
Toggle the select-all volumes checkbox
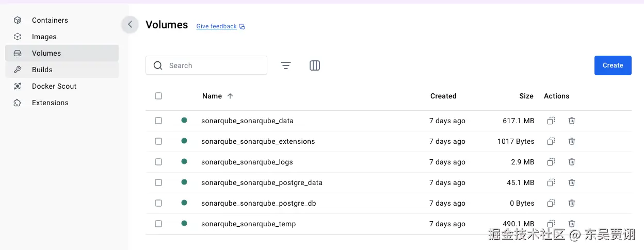(x=158, y=96)
